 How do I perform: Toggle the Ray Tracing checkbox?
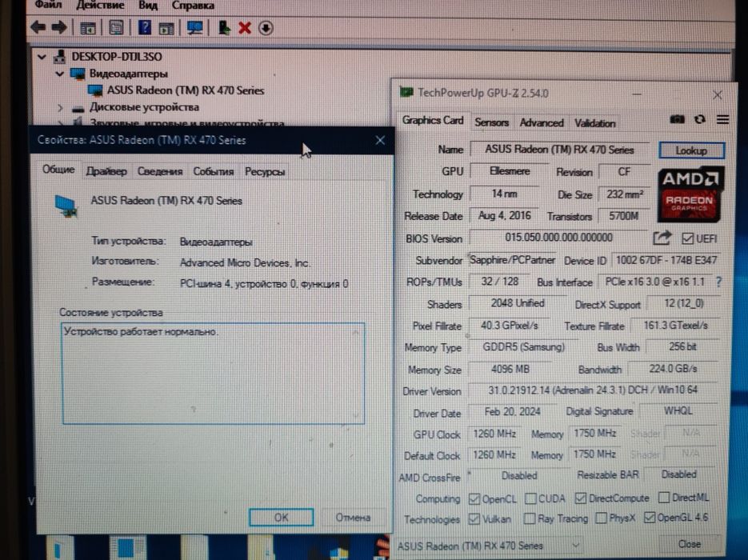click(529, 518)
